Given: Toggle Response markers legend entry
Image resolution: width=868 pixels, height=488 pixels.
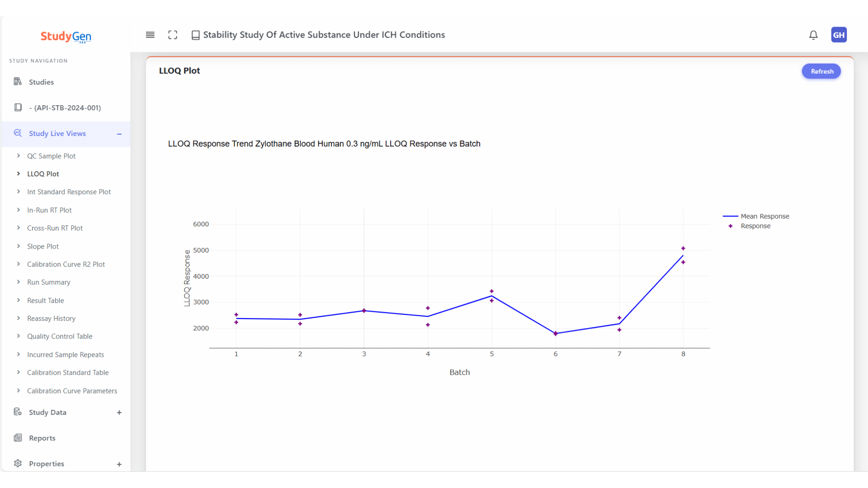Looking at the screenshot, I should coord(755,226).
